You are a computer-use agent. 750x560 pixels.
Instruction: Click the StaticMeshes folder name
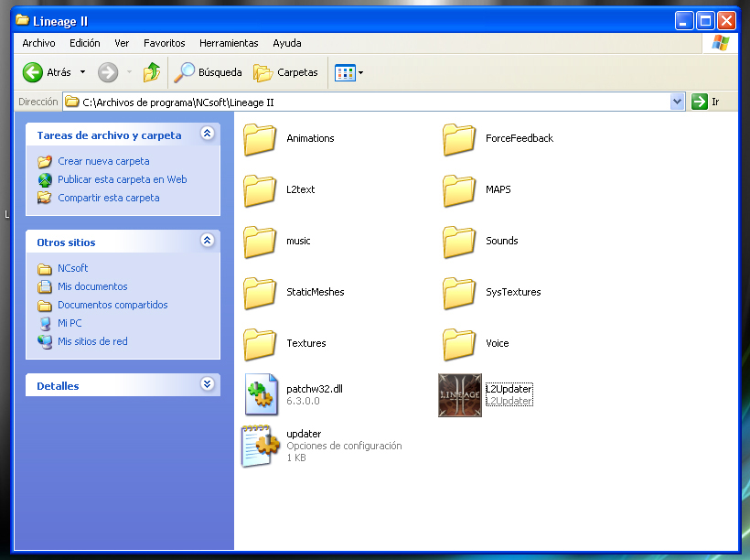tap(316, 292)
